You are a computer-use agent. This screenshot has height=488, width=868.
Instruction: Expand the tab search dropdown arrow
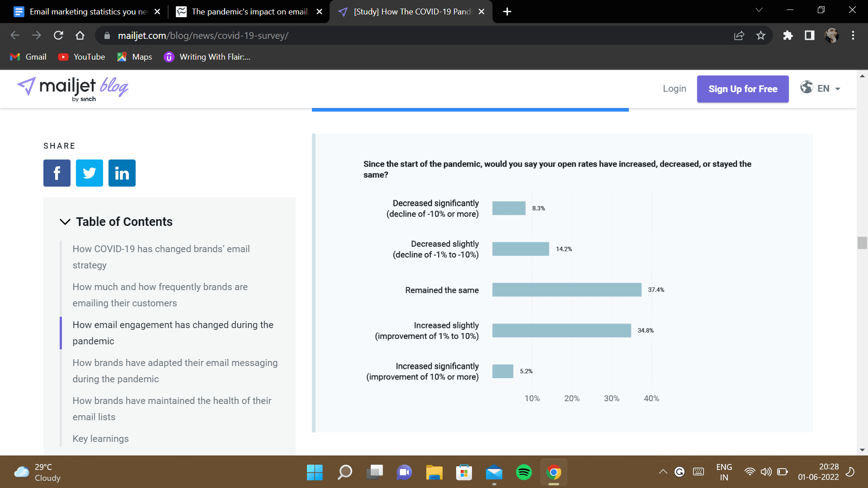click(759, 10)
